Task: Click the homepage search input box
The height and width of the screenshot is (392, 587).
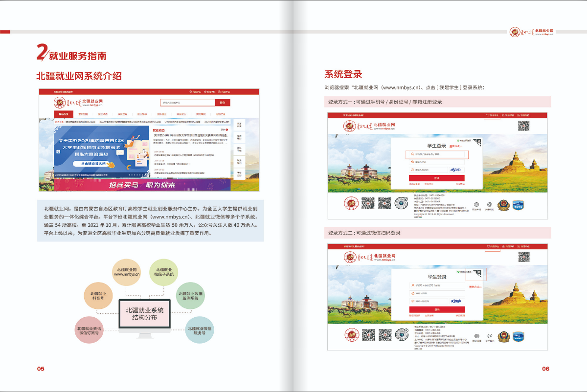Action: coord(187,103)
